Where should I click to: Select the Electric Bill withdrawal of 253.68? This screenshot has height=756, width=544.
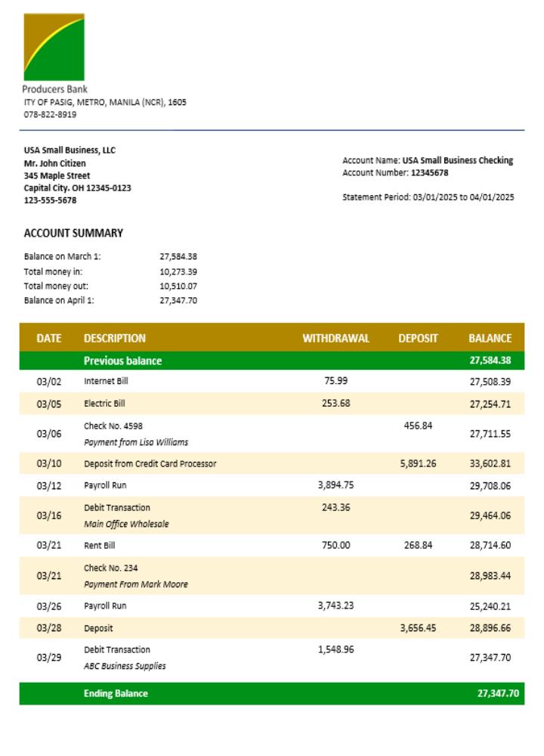pyautogui.click(x=335, y=404)
